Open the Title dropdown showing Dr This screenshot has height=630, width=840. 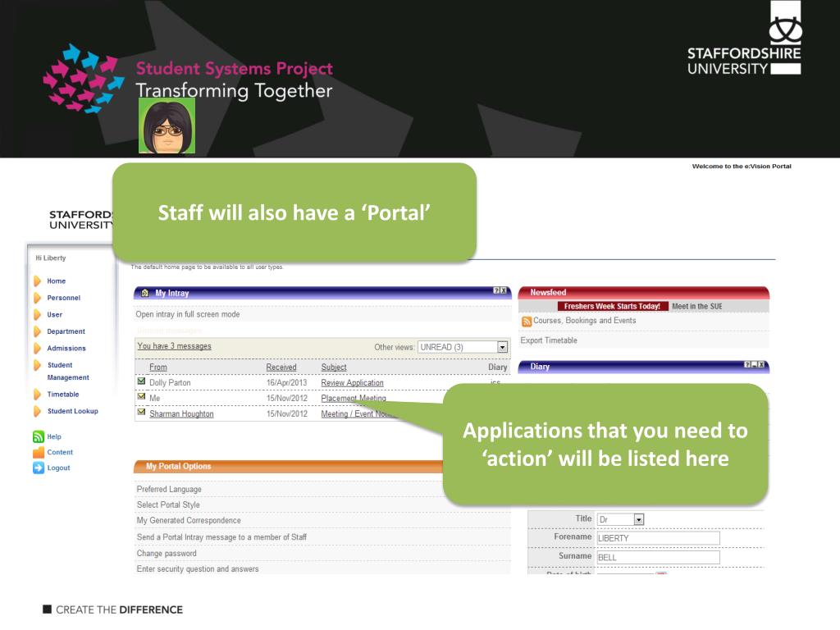620,519
